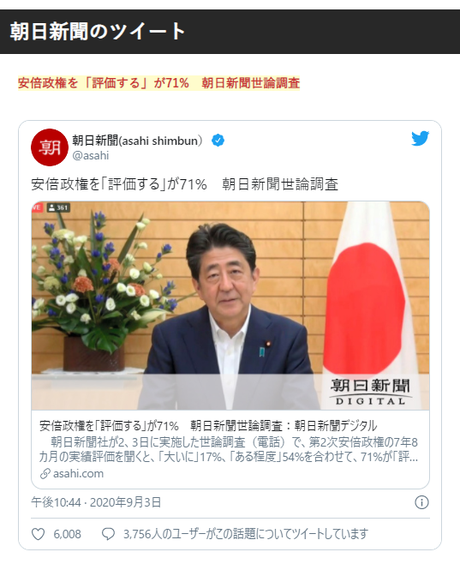Open the 朝日新聞(asahi shimbun) account name
This screenshot has width=460, height=564.
coord(137,141)
